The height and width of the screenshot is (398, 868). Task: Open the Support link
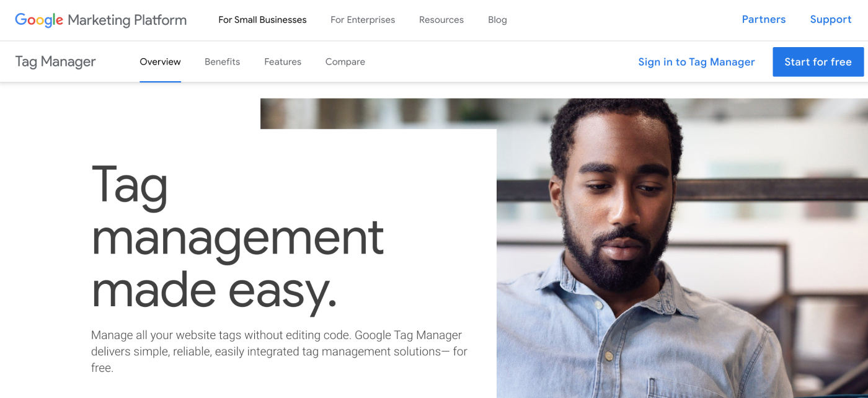coord(831,19)
